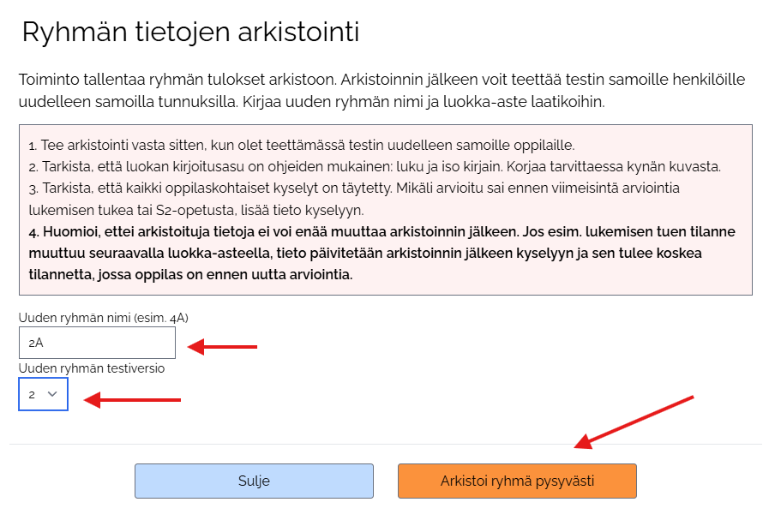The image size is (775, 532).
Task: Click the chevron in the testiversio selector
Action: (52, 394)
